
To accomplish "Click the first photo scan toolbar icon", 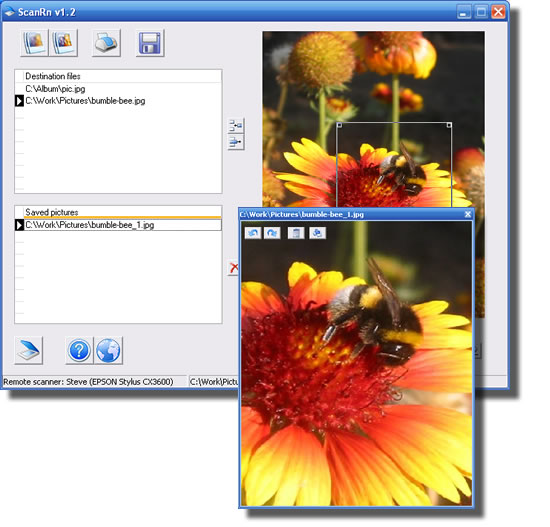I will coord(34,43).
